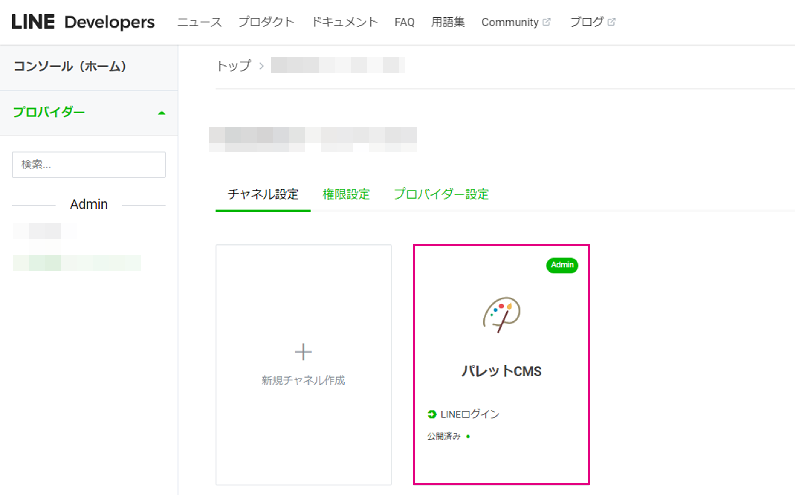Viewport: 795px width, 495px height.
Task: Open the プロダクト menu item
Action: tap(266, 22)
